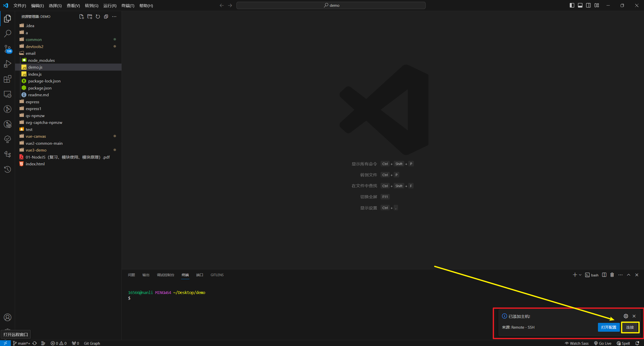Open the Extensions view
This screenshot has width=644, height=346.
point(8,79)
